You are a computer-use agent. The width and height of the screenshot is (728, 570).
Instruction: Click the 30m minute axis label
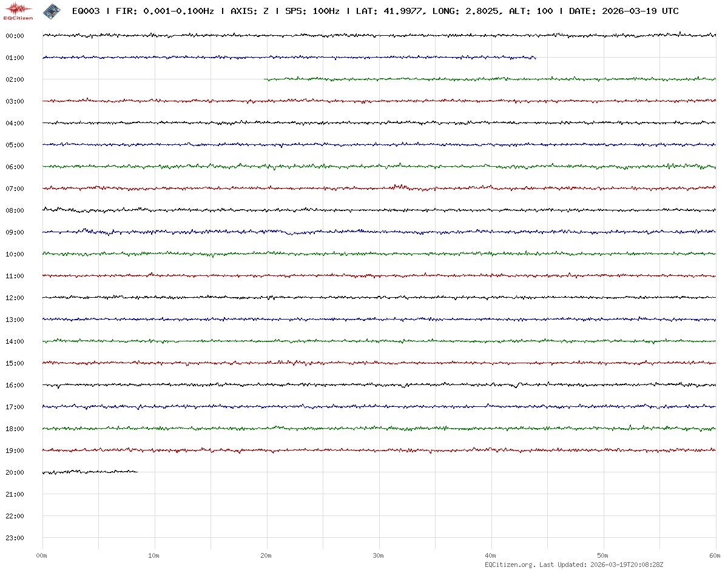point(379,555)
